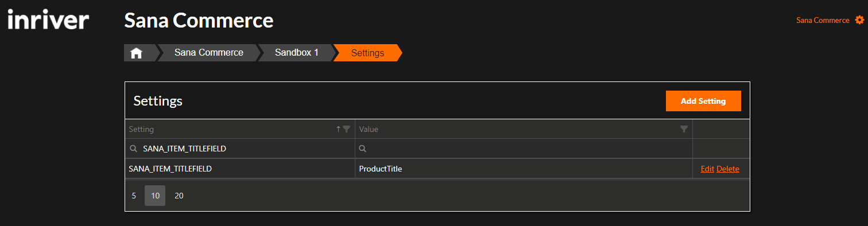Delete the SANA_ITEM_TITLEFIELD setting
868x226 pixels.
[728, 169]
